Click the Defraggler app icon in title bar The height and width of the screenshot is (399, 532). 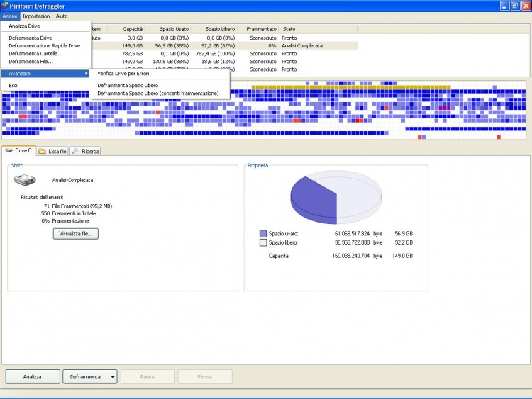[x=4, y=6]
